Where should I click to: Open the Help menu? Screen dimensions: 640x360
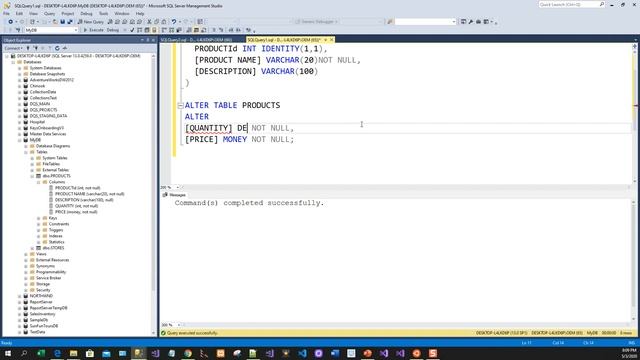click(x=140, y=13)
